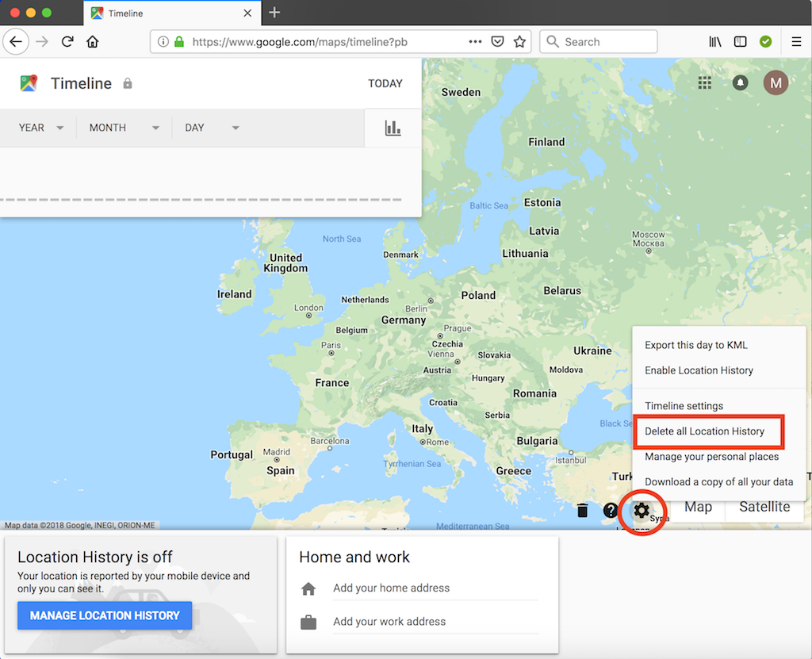Switch map view to Map
812x659 pixels.
point(698,507)
